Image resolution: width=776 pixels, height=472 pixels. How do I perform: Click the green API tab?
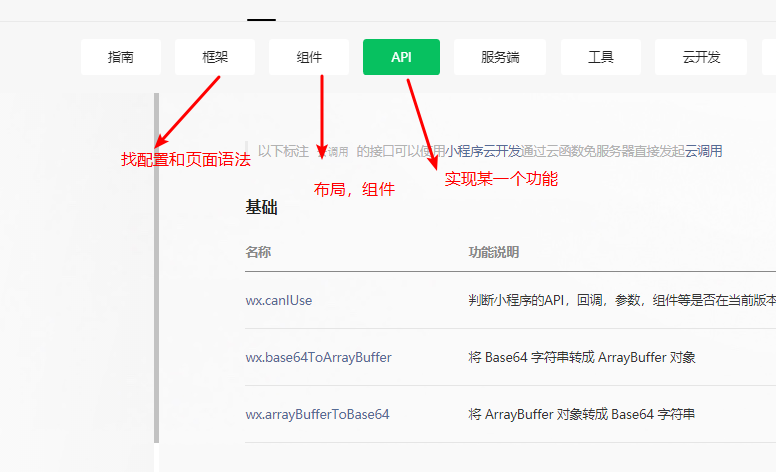(401, 57)
